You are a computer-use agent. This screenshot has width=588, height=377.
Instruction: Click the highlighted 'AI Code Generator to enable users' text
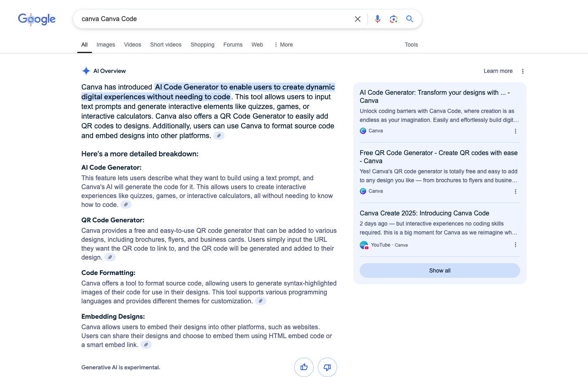(208, 92)
